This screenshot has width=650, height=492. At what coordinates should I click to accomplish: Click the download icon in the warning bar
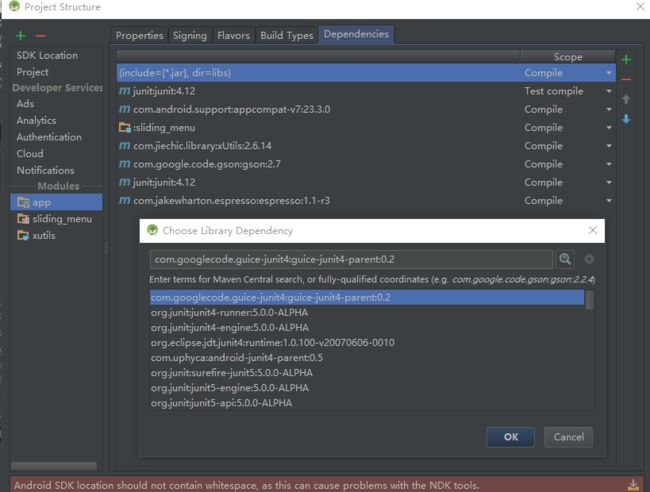(x=633, y=485)
